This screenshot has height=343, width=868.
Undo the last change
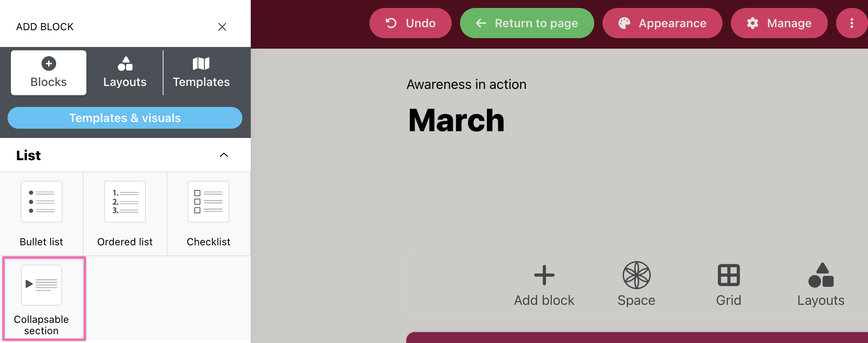(x=411, y=23)
